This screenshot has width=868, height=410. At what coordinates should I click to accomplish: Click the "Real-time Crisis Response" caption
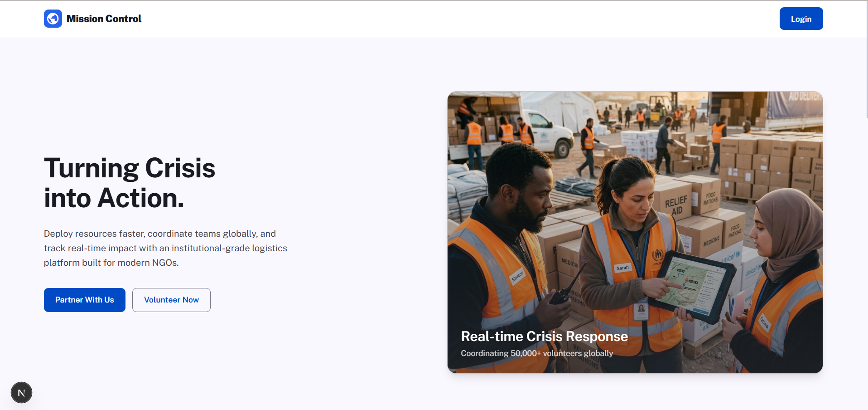(544, 337)
